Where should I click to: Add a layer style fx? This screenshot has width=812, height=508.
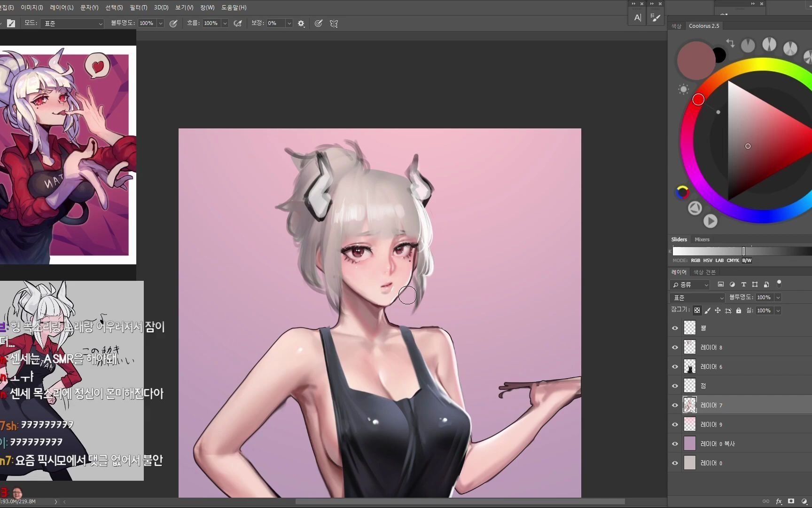(779, 501)
